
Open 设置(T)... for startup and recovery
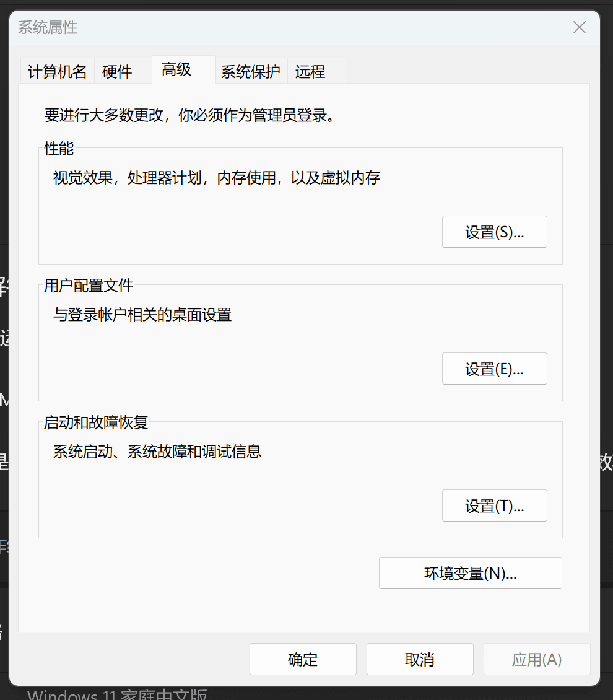[494, 506]
